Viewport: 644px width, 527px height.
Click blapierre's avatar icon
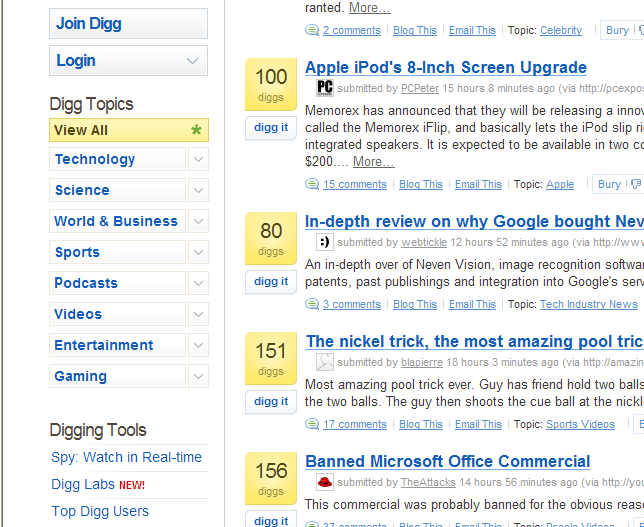coord(324,361)
